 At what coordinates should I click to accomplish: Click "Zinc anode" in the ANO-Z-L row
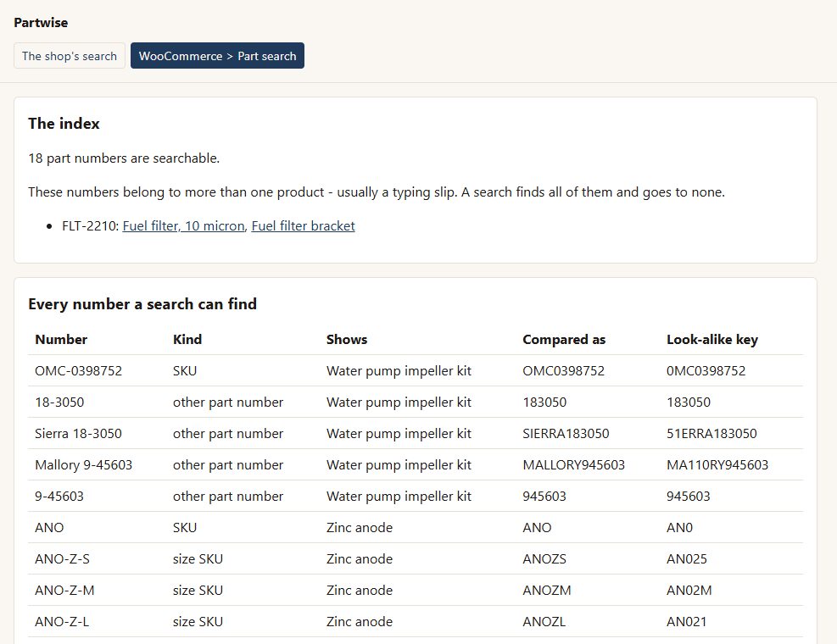click(360, 622)
